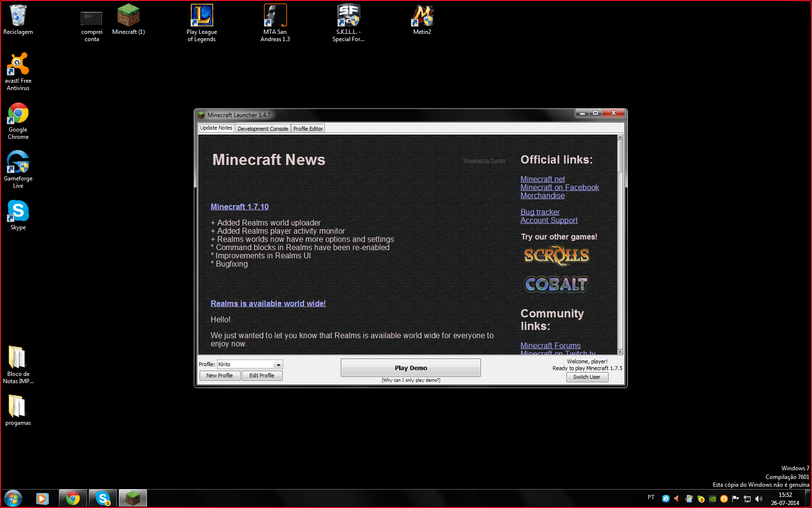
Task: Select the Gameforge Live desktop shortcut
Action: [x=18, y=169]
